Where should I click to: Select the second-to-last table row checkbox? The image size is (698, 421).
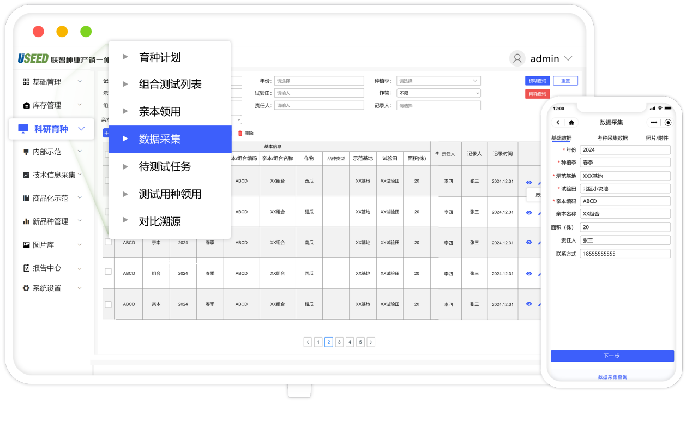pyautogui.click(x=108, y=272)
